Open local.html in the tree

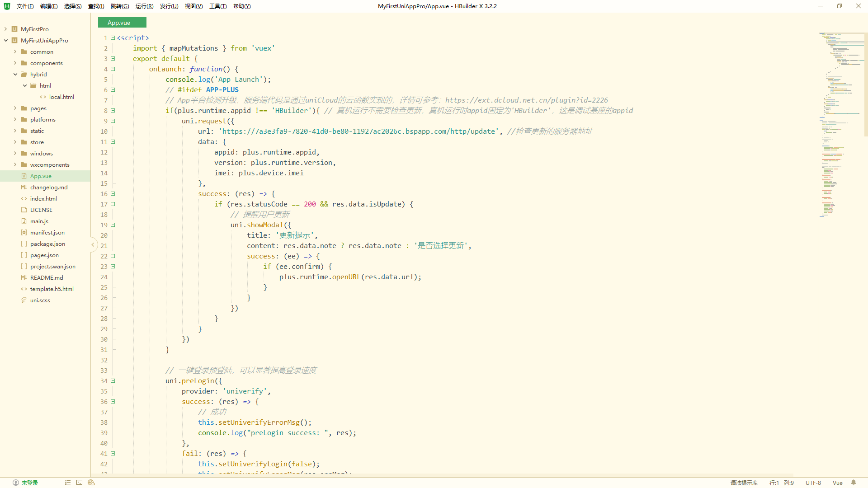pyautogui.click(x=61, y=97)
